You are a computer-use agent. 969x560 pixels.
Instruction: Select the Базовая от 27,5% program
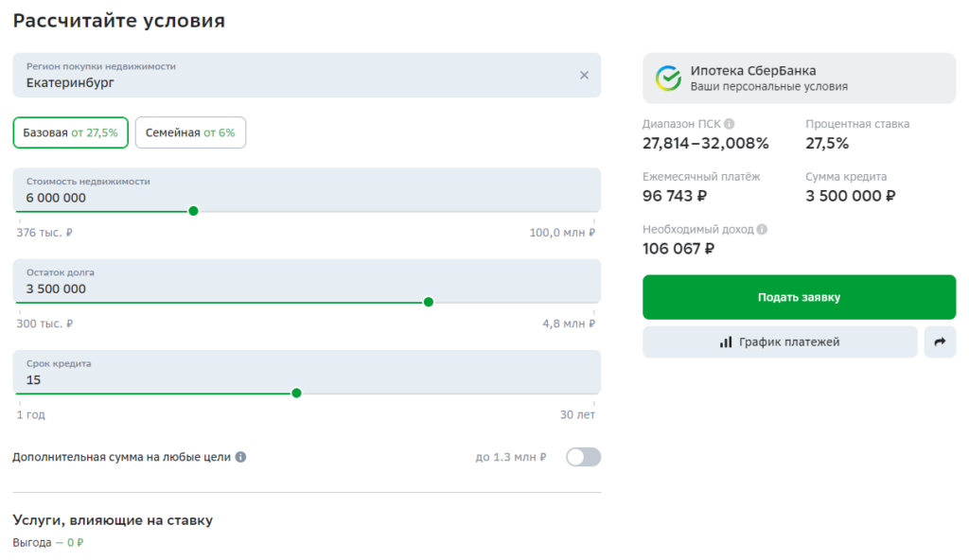[71, 133]
